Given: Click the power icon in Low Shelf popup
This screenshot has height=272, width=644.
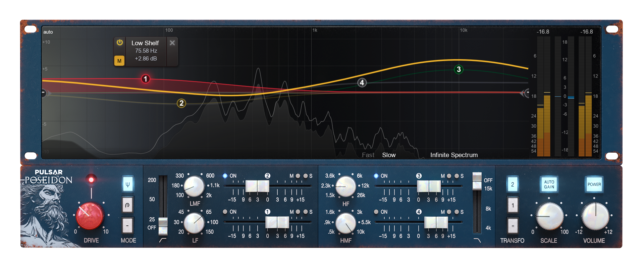Looking at the screenshot, I should click(x=120, y=43).
